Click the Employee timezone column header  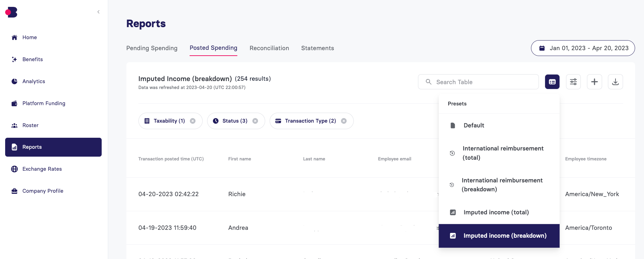pyautogui.click(x=586, y=159)
